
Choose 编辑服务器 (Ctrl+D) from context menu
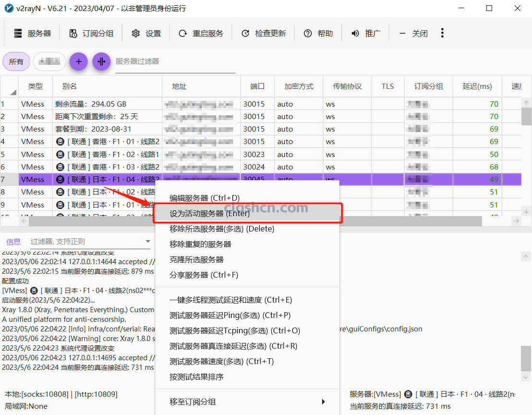[247, 198]
